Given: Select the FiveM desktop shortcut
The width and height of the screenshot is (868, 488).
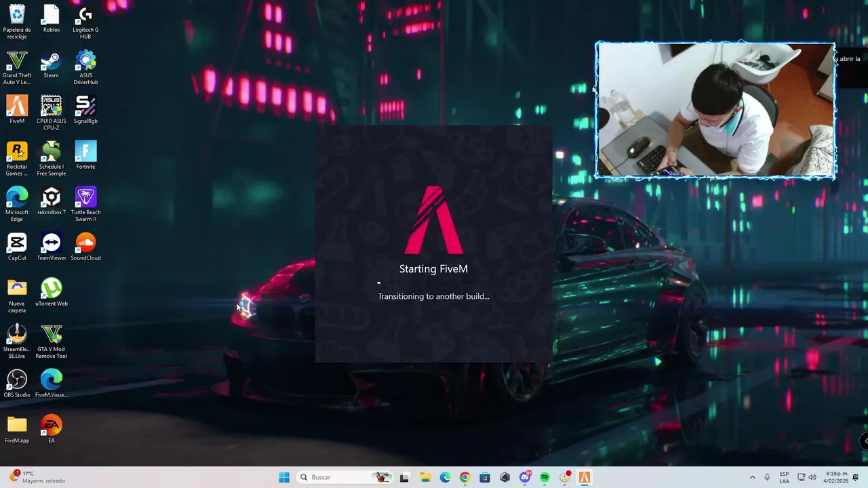Looking at the screenshot, I should coord(17,110).
